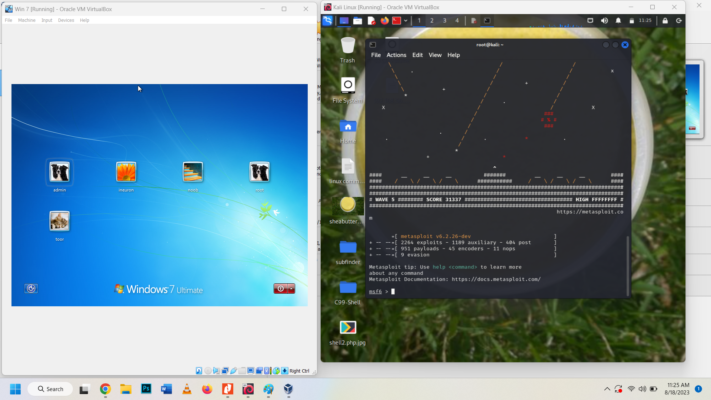Open the terminal Help menu
This screenshot has height=400, width=711.
pos(453,55)
